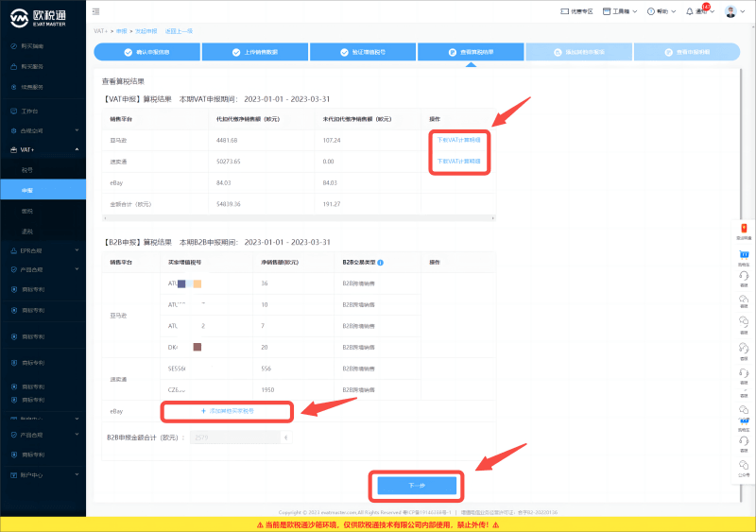The image size is (756, 532).
Task: Click 添加其他买家税号 in eBay row
Action: click(227, 411)
